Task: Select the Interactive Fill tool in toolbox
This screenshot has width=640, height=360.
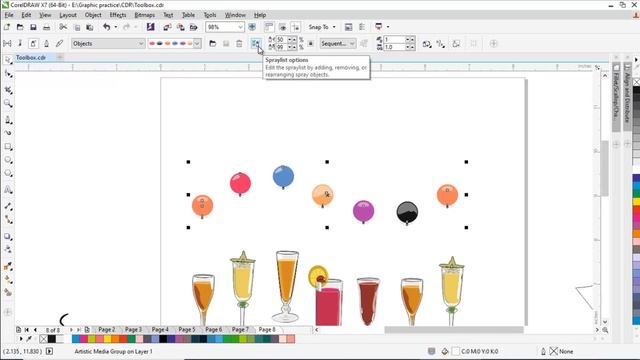Action: [x=8, y=280]
